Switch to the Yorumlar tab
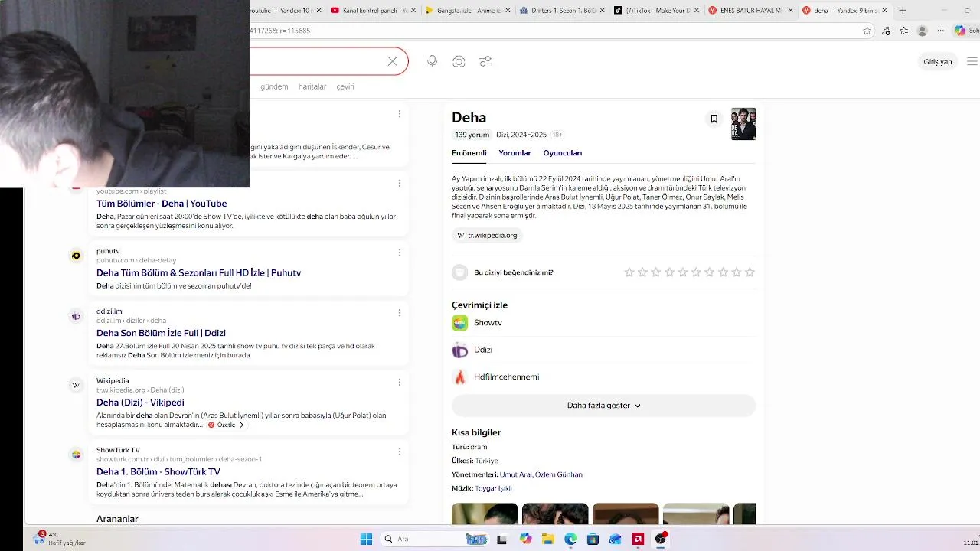980x551 pixels. [x=514, y=153]
